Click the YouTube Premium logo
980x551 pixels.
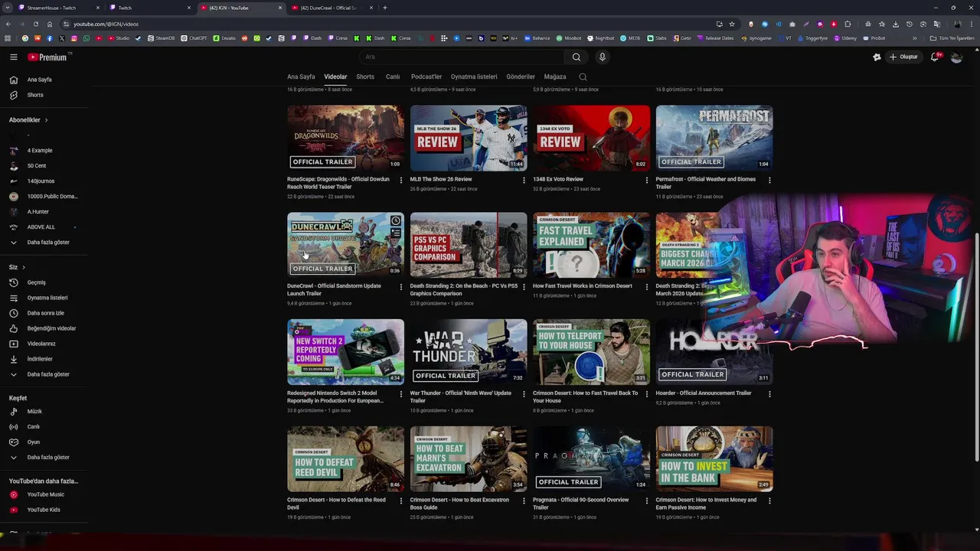(47, 57)
